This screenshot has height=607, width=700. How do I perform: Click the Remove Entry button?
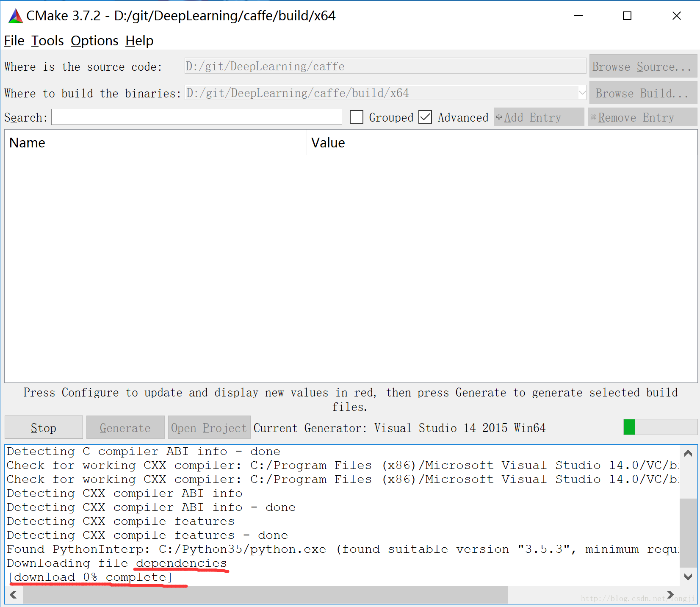point(642,117)
